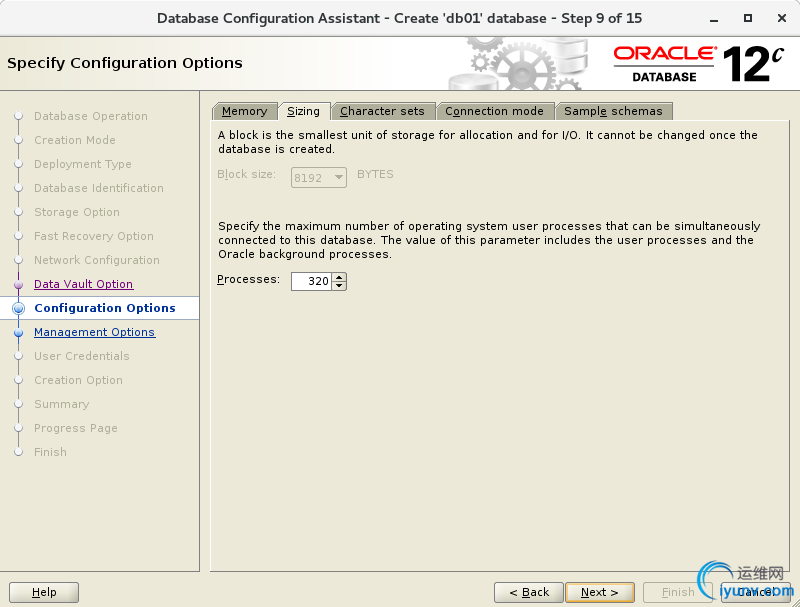Click the Fast Recovery Option step label
The height and width of the screenshot is (607, 800).
pyautogui.click(x=94, y=236)
